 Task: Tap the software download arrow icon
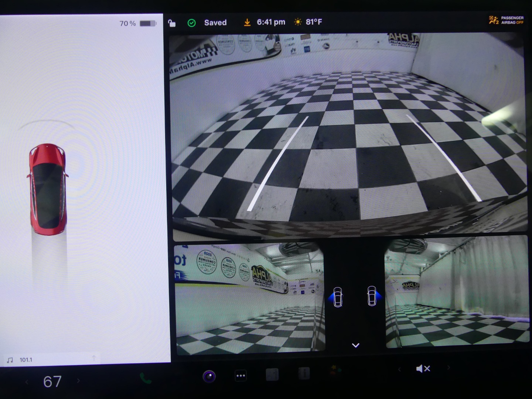pyautogui.click(x=247, y=23)
